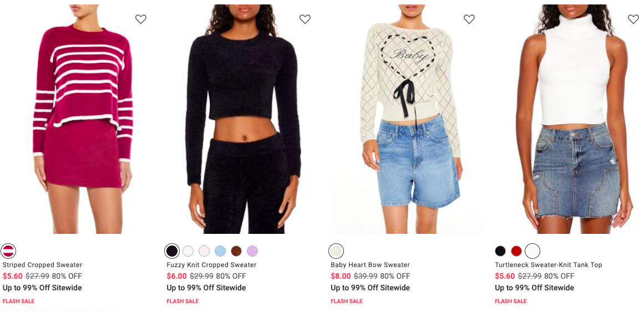Open Baby Heart Bow Sweater product link
The width and height of the screenshot is (644, 312).
370,265
